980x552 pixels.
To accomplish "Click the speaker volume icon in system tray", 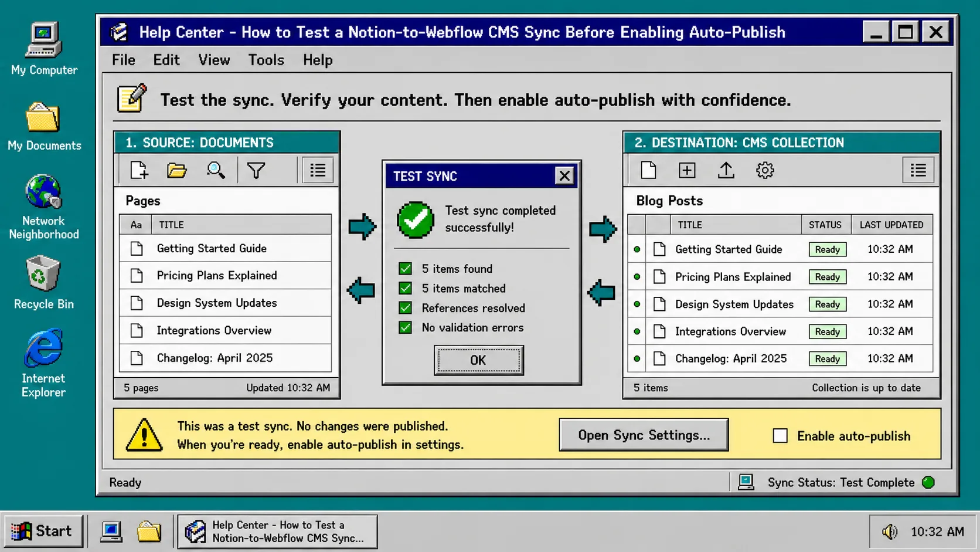I will click(890, 531).
